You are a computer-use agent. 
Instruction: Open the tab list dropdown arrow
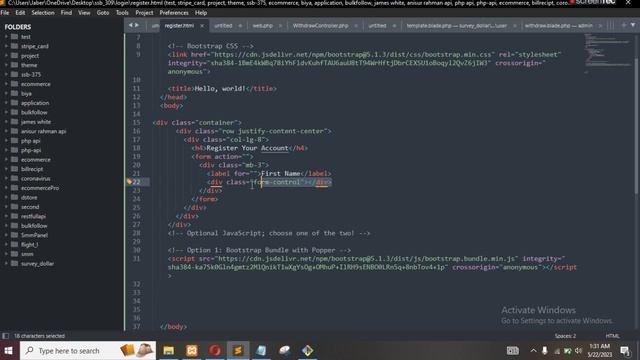(x=633, y=25)
